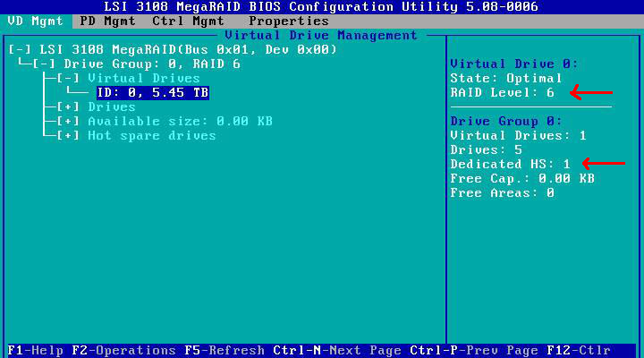Switch to the VD Mgmt tab
The height and width of the screenshot is (358, 644).
click(x=35, y=21)
